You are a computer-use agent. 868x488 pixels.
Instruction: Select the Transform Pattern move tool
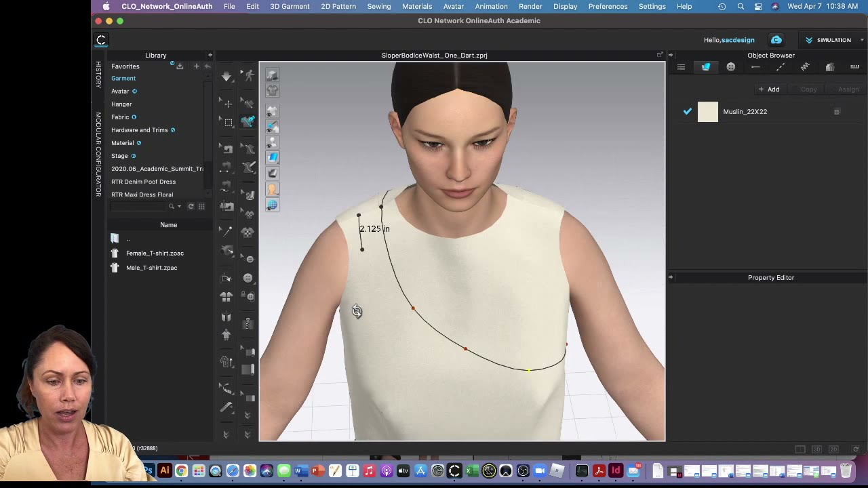(228, 104)
